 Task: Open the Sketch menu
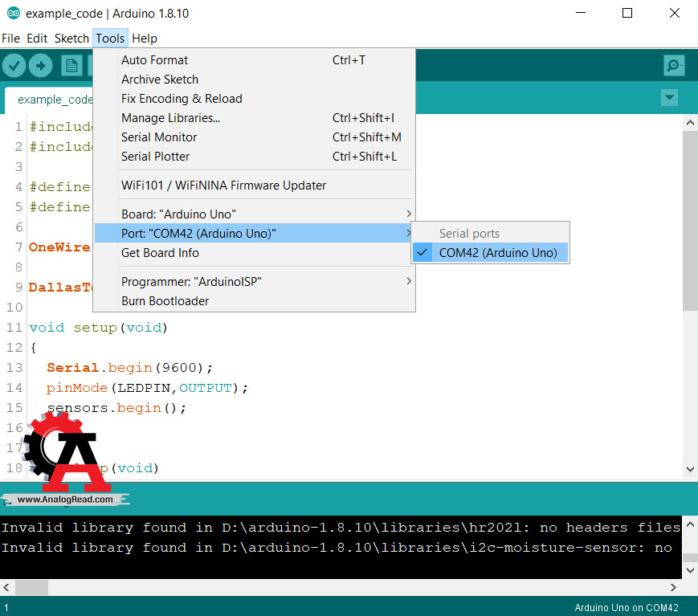coord(71,39)
